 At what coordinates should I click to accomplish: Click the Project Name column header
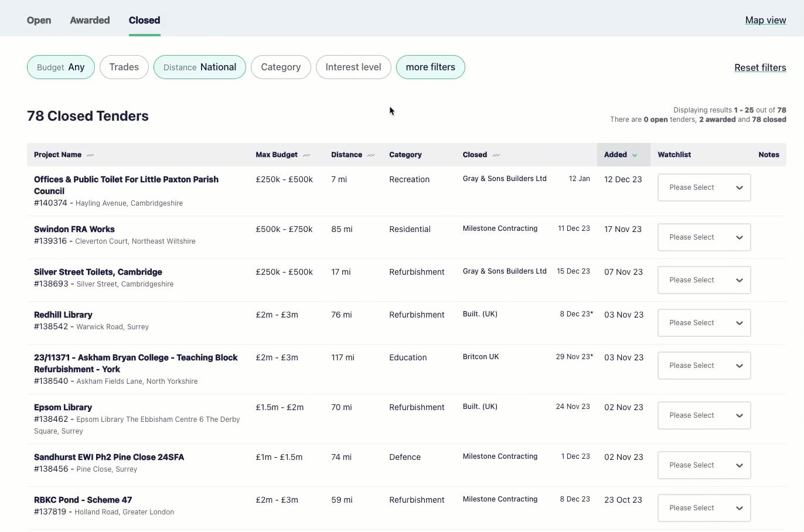[57, 155]
